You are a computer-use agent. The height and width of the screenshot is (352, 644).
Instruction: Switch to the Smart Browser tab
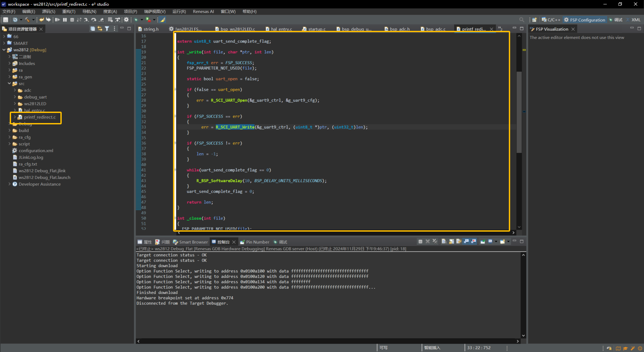[190, 242]
